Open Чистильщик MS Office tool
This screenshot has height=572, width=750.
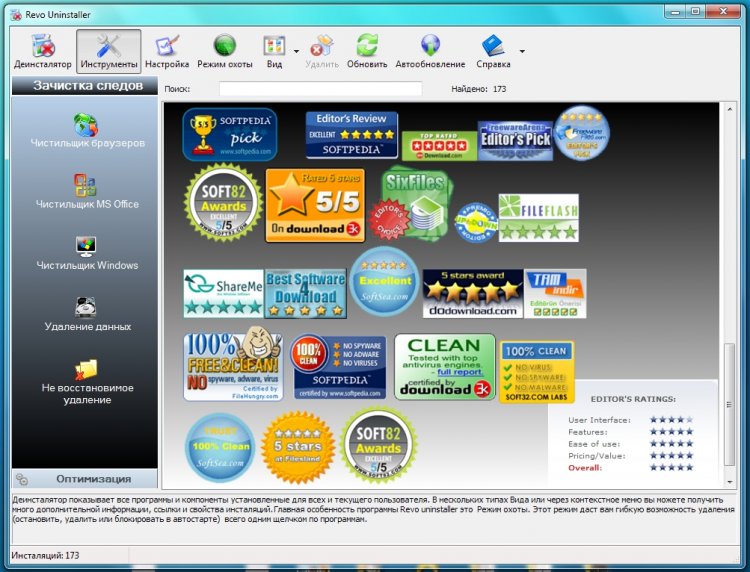point(87,191)
